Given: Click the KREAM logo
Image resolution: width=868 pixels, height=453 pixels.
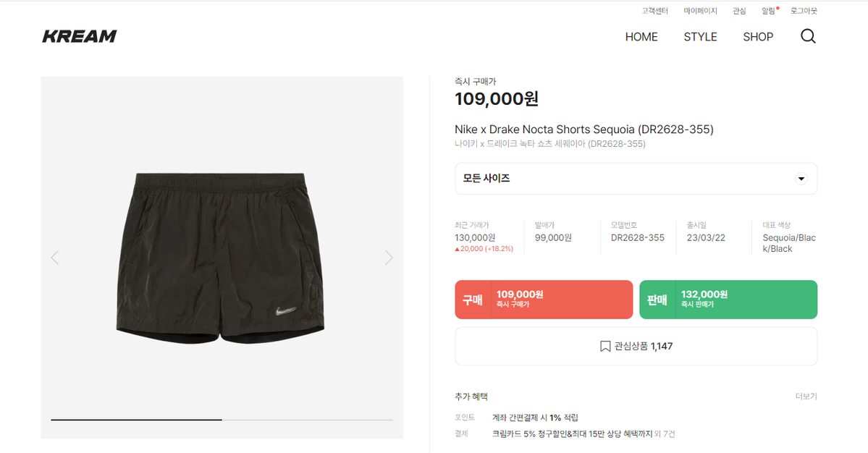Looking at the screenshot, I should [x=80, y=36].
